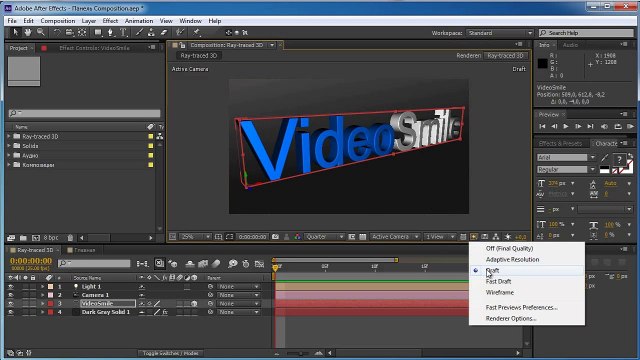Open parent dropdown for Camera 1
The width and height of the screenshot is (640, 360).
(238, 295)
